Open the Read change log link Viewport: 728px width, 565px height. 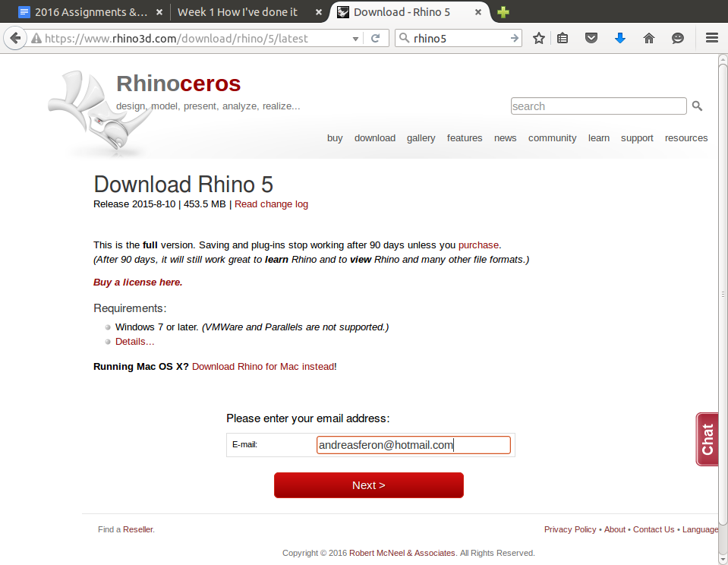tap(271, 204)
